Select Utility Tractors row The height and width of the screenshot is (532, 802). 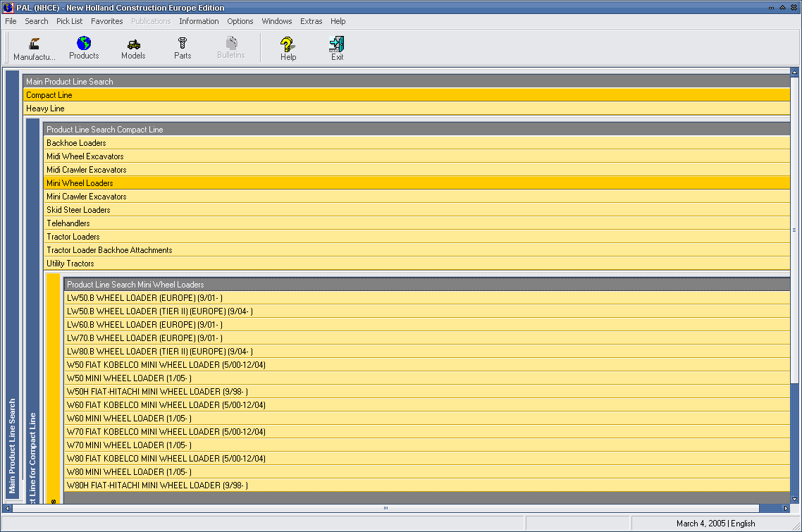point(417,264)
